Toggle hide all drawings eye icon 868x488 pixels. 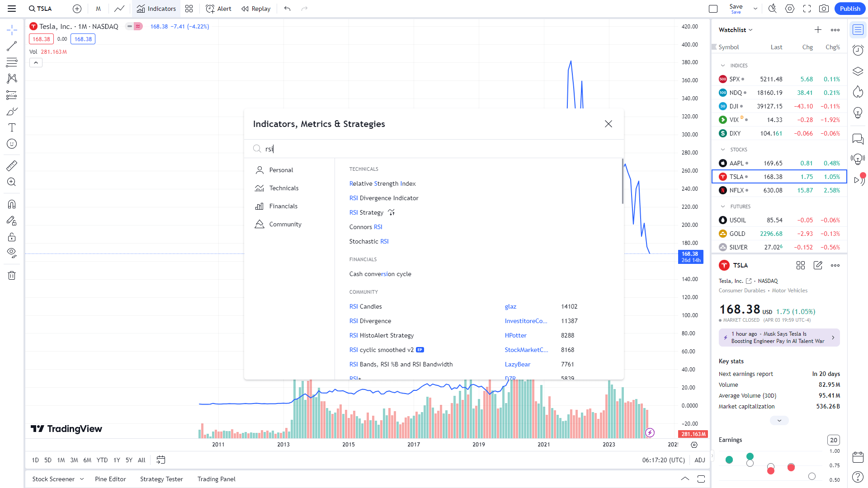click(x=12, y=252)
